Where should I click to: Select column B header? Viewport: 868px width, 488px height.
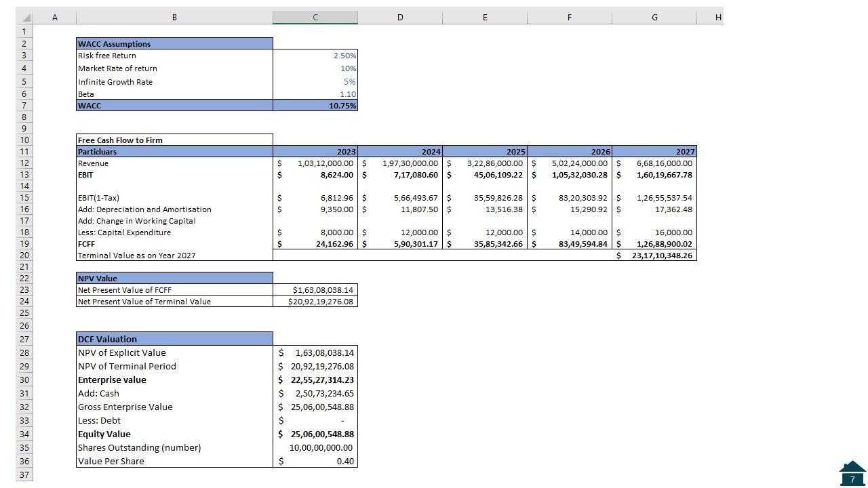tap(174, 18)
